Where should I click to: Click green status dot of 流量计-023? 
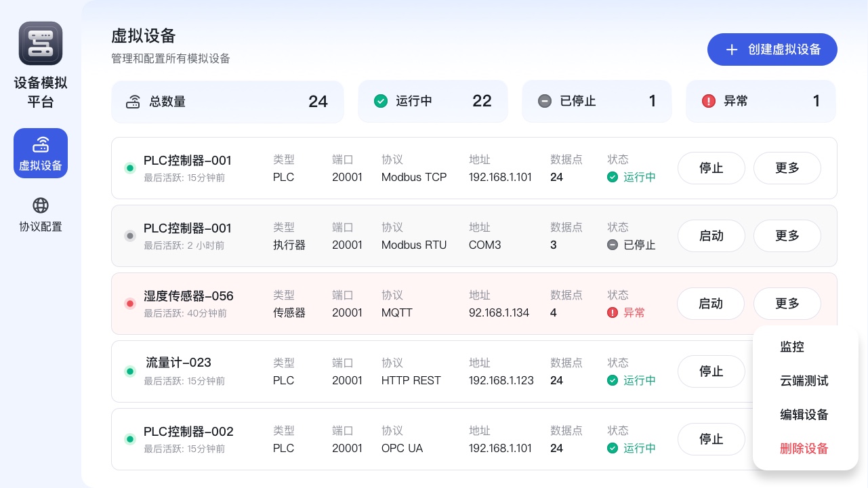(130, 371)
